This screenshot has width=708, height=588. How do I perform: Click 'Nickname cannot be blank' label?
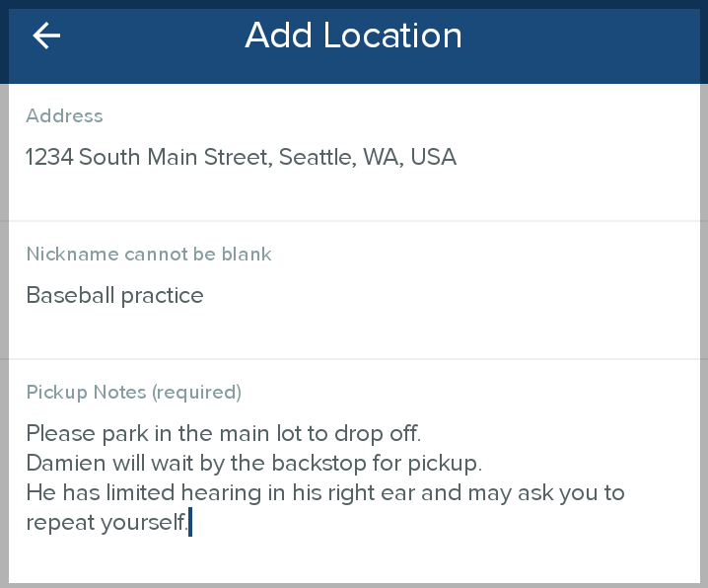149,255
